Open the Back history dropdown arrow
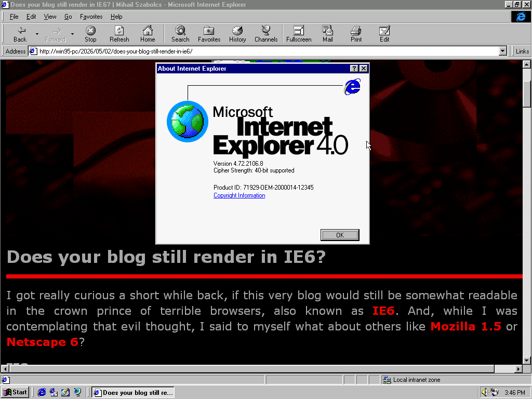The width and height of the screenshot is (532, 399). click(x=37, y=34)
